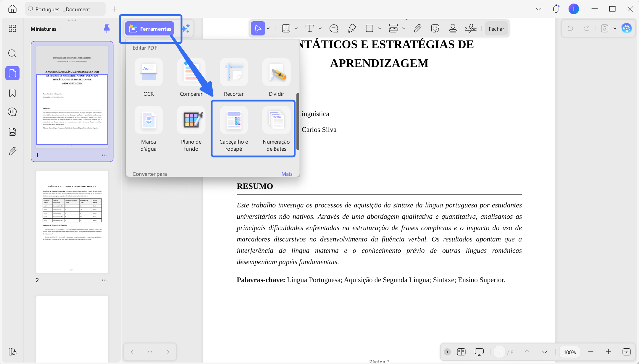Select page 2 thumbnail
Viewport: 639px width, 364px height.
pos(72,222)
